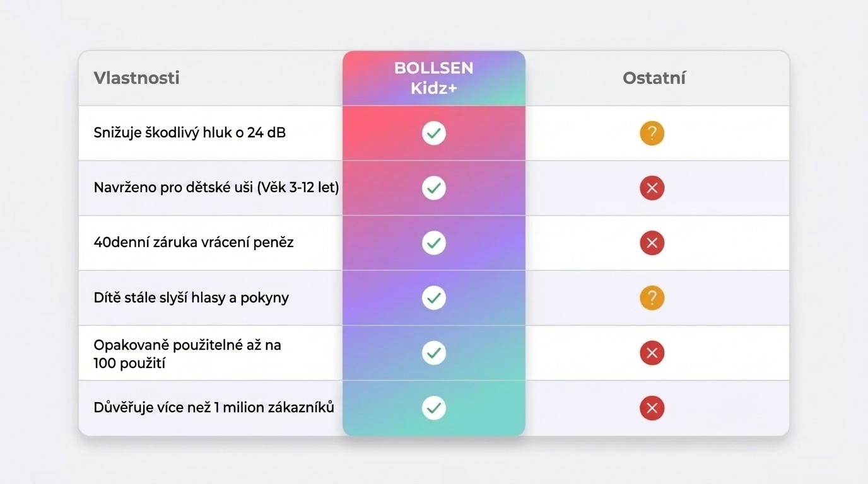The height and width of the screenshot is (484, 868).
Task: Click the checkmark for 24 dB noise reduction
Action: 434,133
